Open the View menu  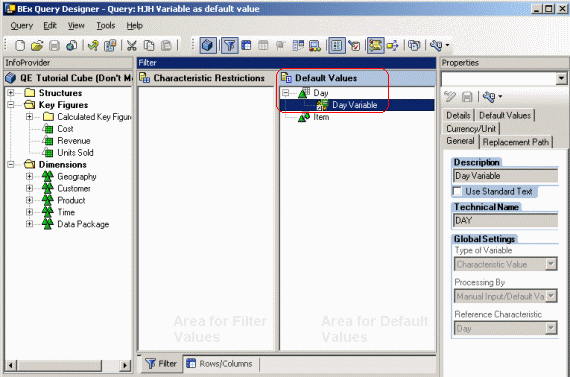tap(76, 26)
